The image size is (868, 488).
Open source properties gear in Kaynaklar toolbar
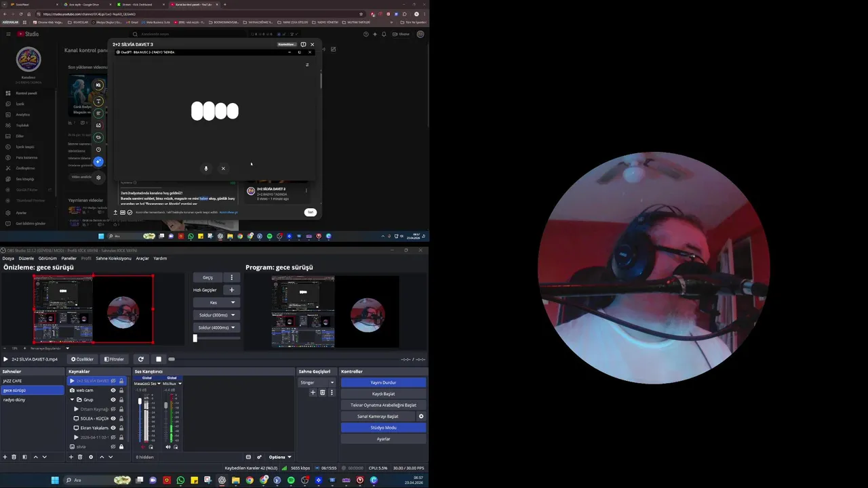pyautogui.click(x=90, y=457)
